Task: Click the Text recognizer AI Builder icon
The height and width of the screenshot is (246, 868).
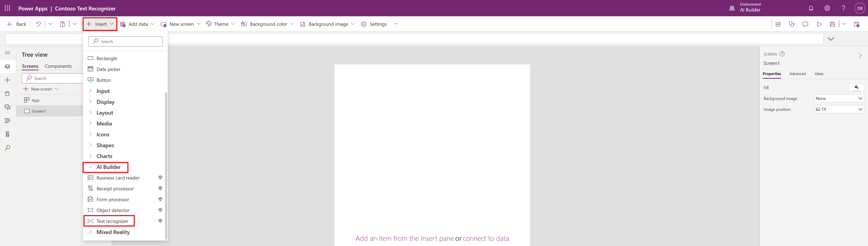Action: (x=90, y=221)
